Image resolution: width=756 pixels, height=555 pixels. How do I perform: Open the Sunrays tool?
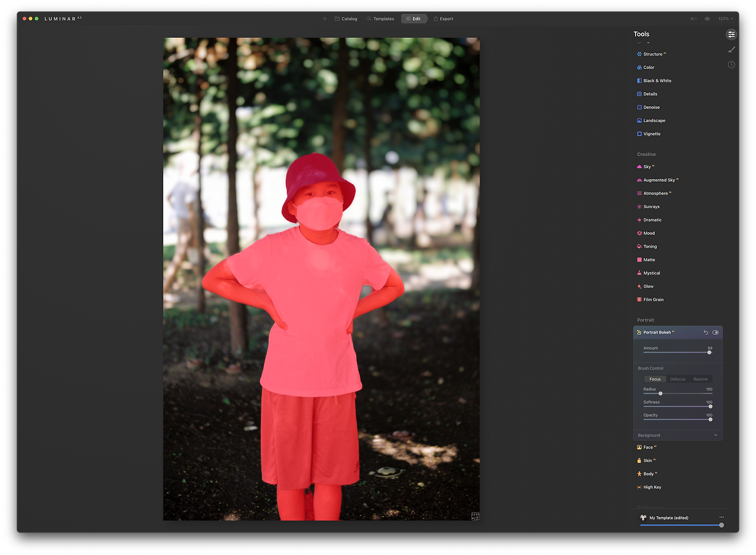pos(649,207)
